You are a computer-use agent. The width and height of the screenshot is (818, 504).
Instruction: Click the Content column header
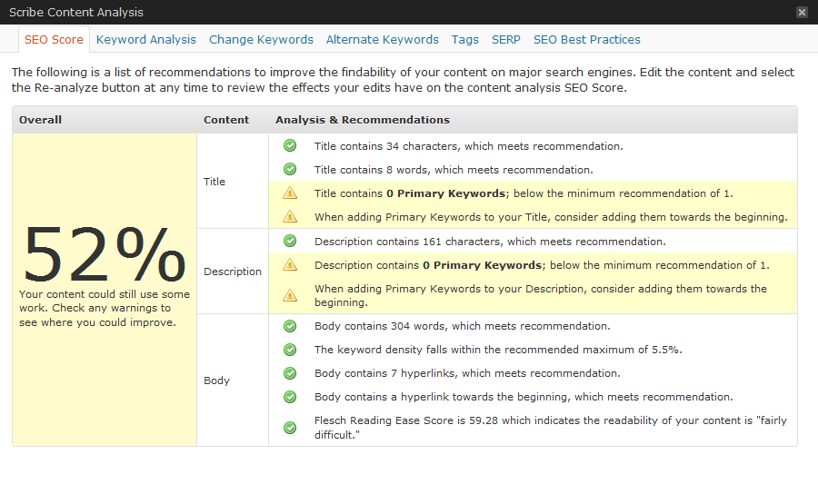[226, 120]
